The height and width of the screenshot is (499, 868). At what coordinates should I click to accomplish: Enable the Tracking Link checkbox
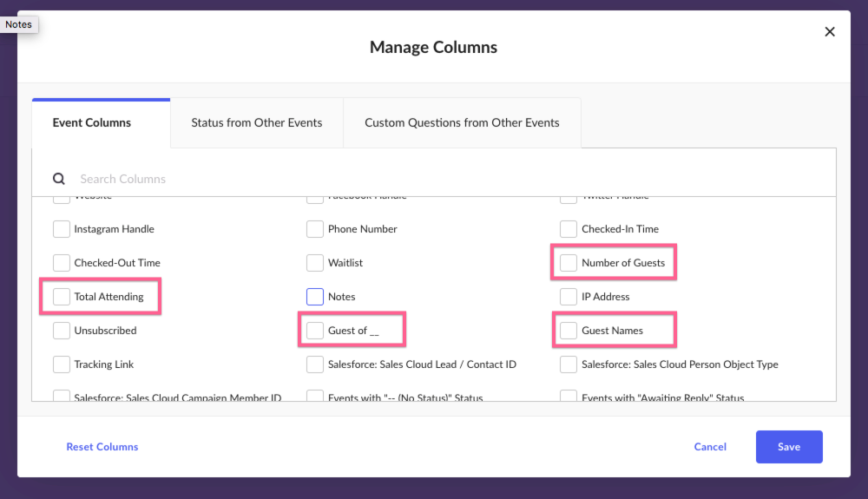[x=62, y=364]
